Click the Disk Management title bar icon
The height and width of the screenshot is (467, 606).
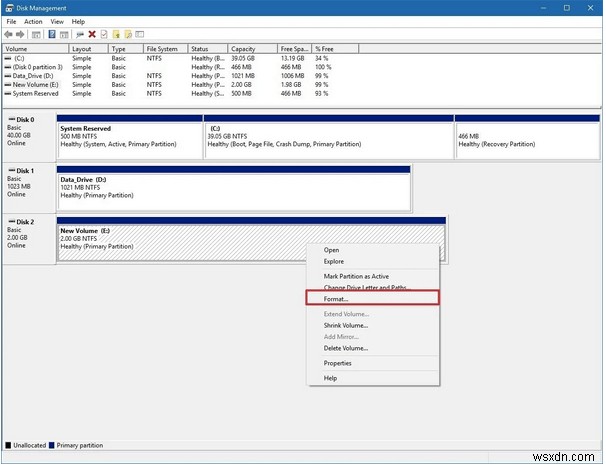click(x=8, y=7)
